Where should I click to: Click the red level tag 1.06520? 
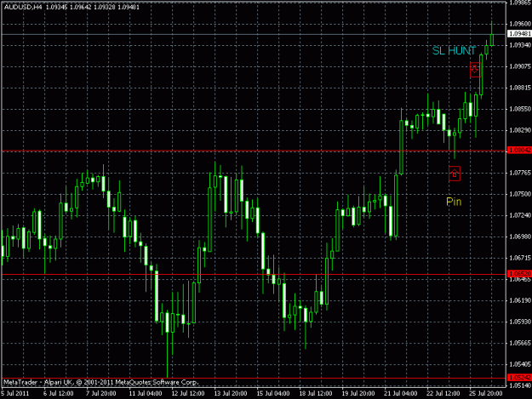point(519,273)
